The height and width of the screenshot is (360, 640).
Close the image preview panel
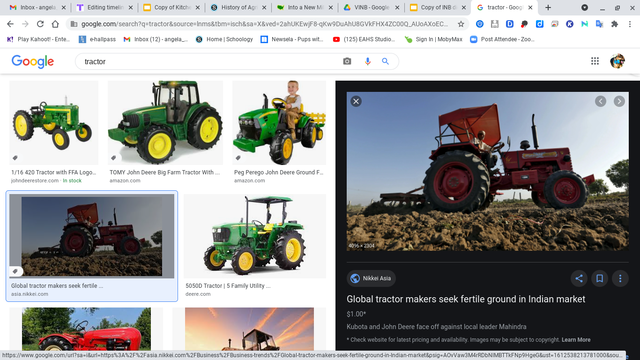(x=356, y=101)
